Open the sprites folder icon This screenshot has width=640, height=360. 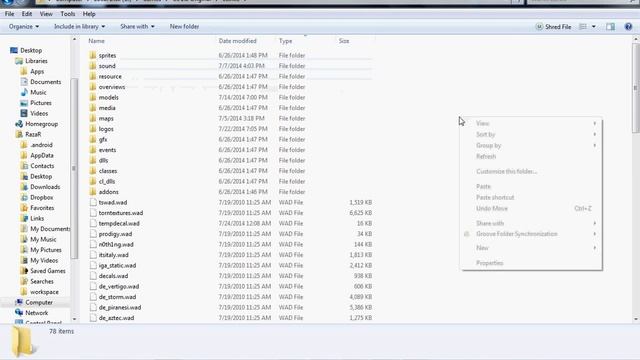pos(93,55)
